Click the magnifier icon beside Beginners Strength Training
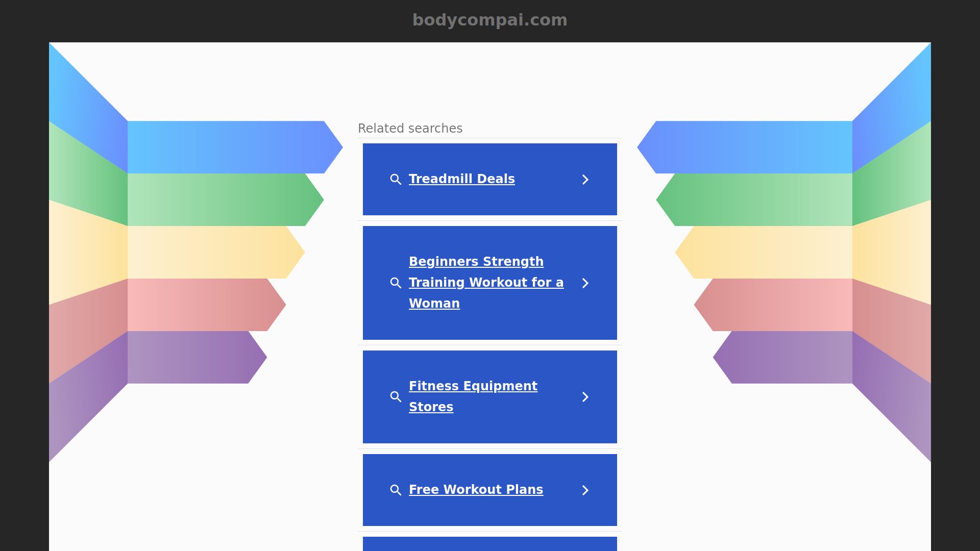 tap(396, 283)
